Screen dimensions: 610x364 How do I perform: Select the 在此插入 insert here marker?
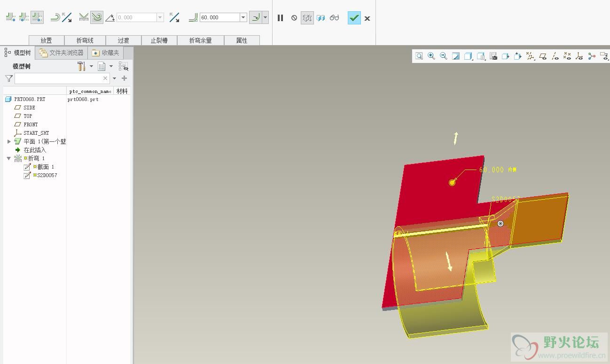tap(35, 150)
